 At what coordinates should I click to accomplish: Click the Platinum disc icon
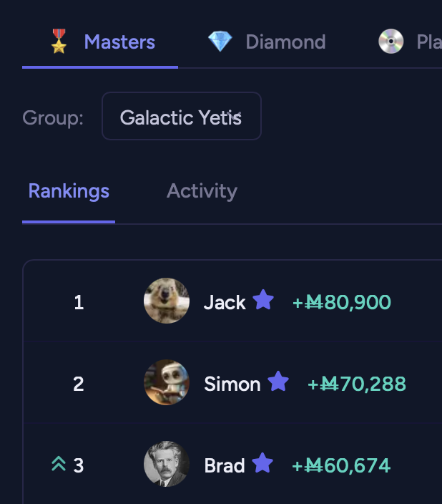[391, 42]
